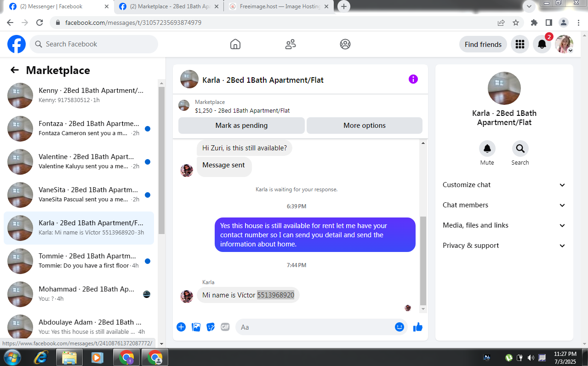Open Windows Explorer from the taskbar

[x=69, y=357]
